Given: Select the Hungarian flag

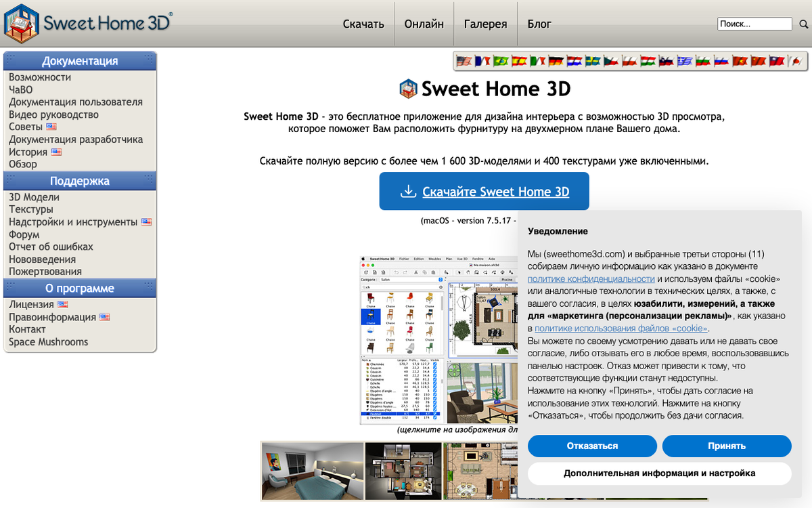Looking at the screenshot, I should click(x=648, y=61).
